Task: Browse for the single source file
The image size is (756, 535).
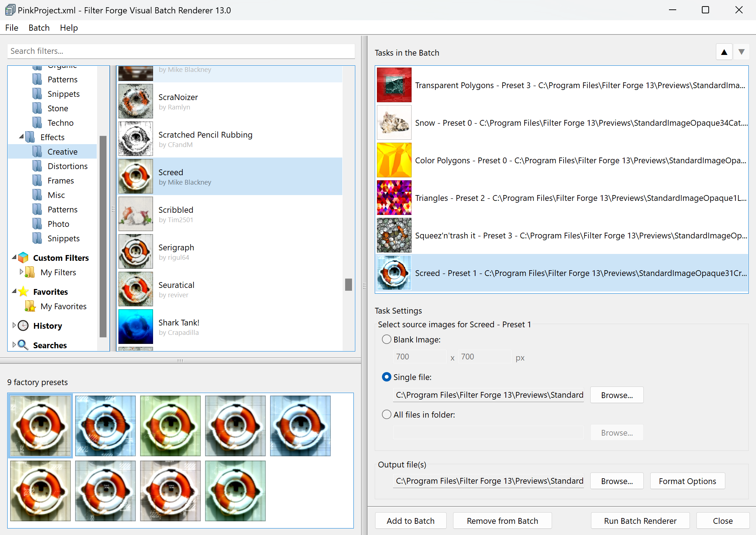Action: 617,395
